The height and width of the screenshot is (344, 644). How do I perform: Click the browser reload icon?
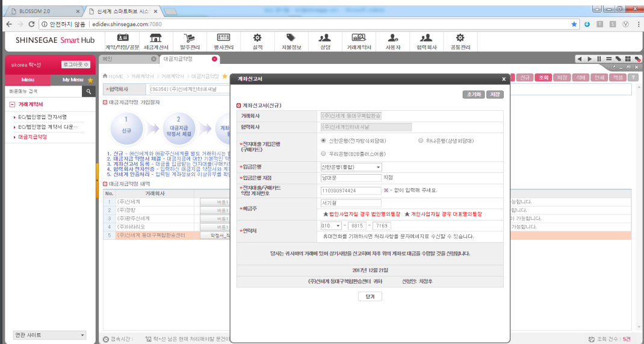pos(32,24)
